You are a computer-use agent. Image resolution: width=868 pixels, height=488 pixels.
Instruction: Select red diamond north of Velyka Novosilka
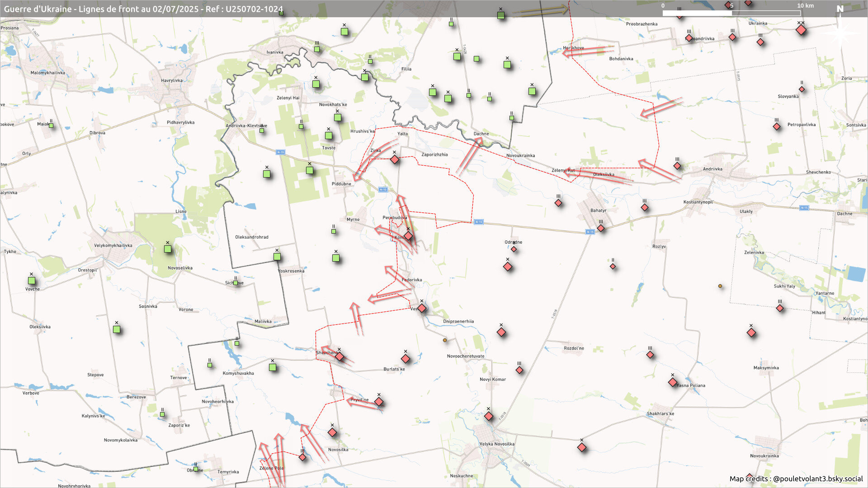[x=489, y=416]
